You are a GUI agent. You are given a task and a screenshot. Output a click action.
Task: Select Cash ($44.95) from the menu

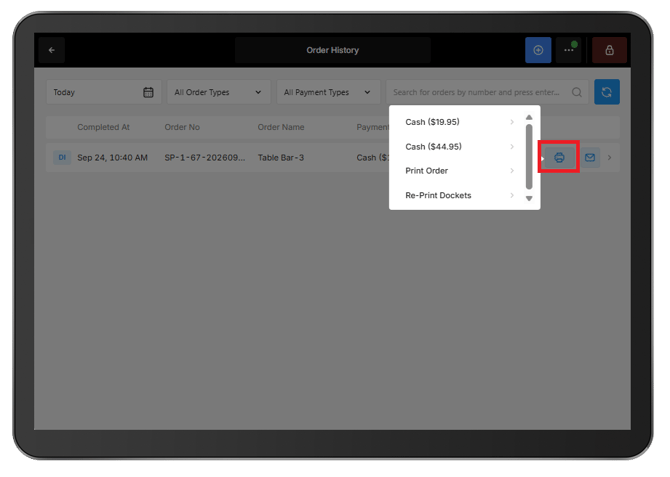click(x=459, y=147)
